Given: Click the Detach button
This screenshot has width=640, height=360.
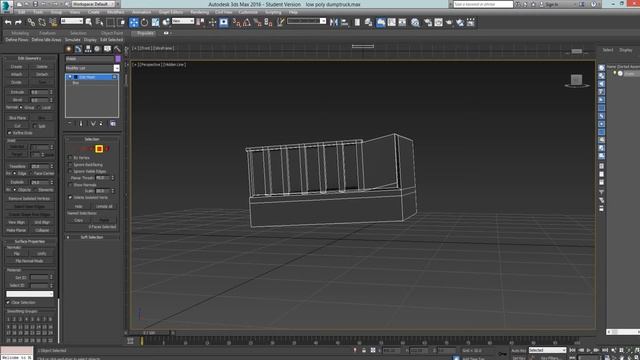Looking at the screenshot, I should click(x=42, y=74).
